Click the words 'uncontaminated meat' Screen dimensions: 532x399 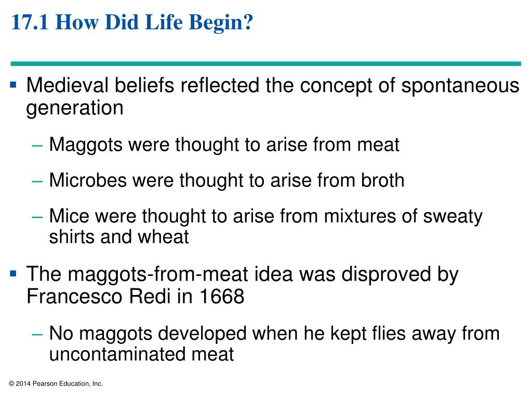click(x=141, y=354)
